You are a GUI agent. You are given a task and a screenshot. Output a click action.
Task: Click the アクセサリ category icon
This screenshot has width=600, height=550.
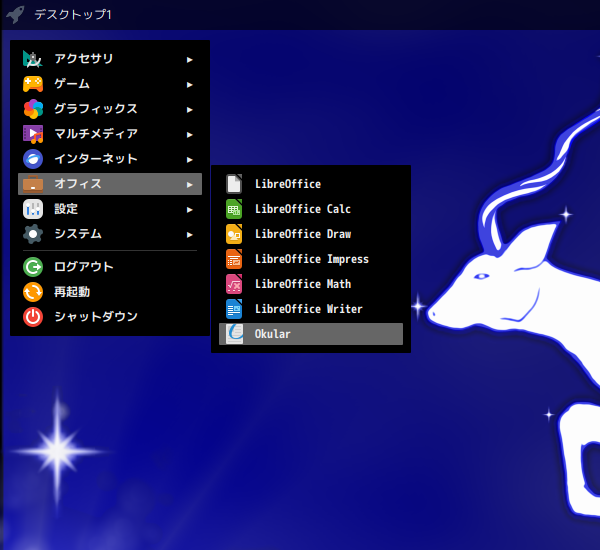point(33,59)
